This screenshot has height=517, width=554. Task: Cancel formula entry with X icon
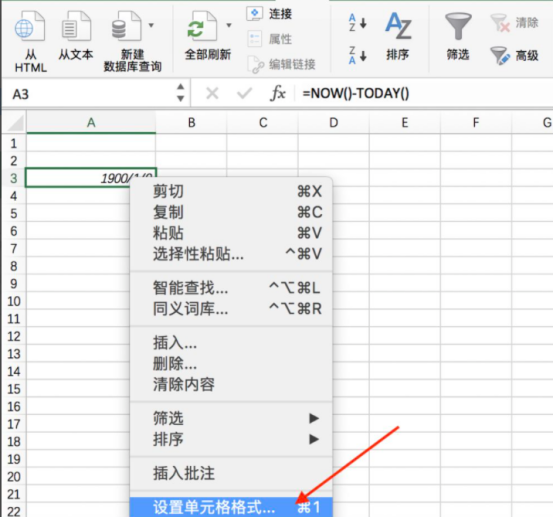click(x=212, y=94)
